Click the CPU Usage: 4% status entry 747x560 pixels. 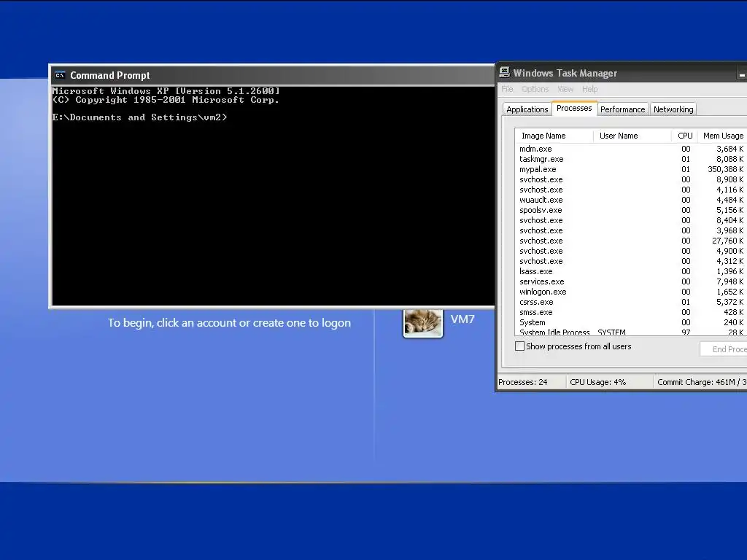click(x=598, y=382)
